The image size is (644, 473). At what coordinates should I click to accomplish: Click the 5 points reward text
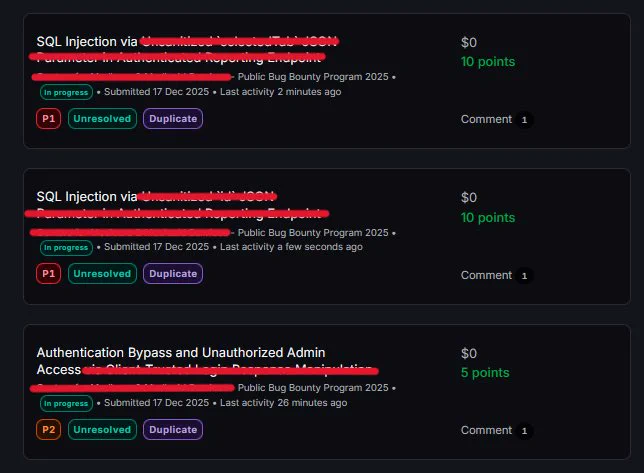click(x=485, y=372)
